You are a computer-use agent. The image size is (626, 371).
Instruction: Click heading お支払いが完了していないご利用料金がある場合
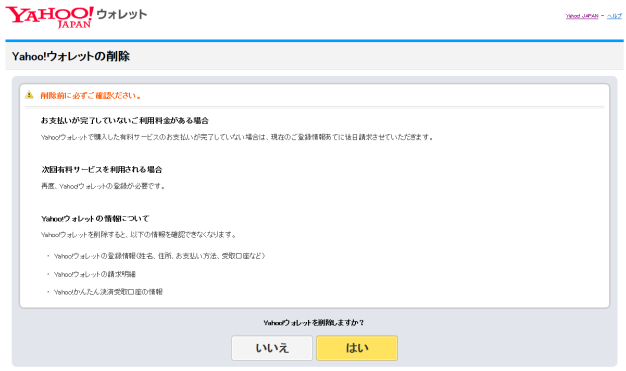pos(125,121)
